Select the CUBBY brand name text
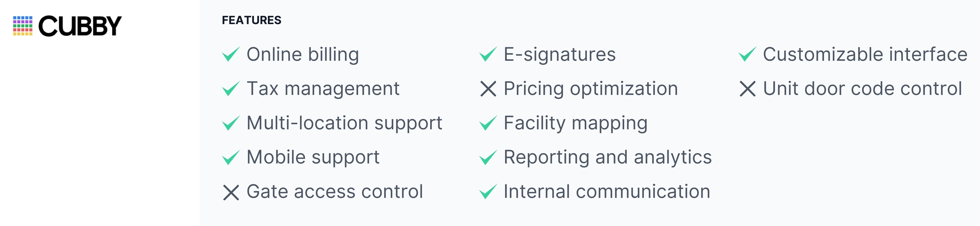The height and width of the screenshot is (226, 980). 80,26
